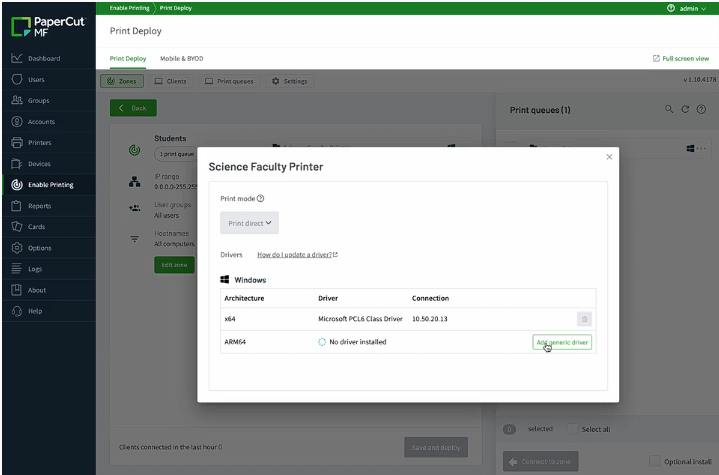Viewport: 719px width, 475px height.
Task: Search print queues with magnifier icon
Action: pos(669,109)
